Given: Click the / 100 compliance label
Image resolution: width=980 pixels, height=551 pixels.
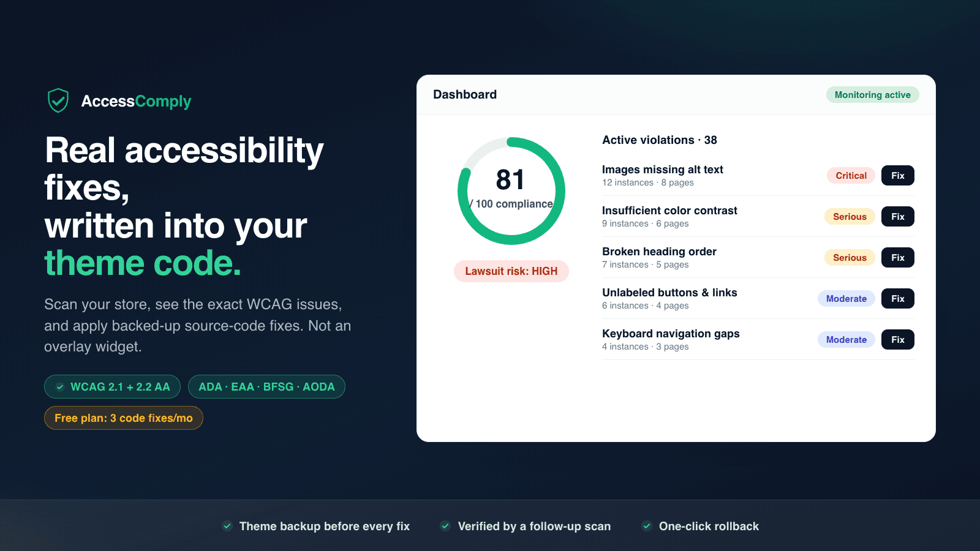Looking at the screenshot, I should tap(511, 204).
